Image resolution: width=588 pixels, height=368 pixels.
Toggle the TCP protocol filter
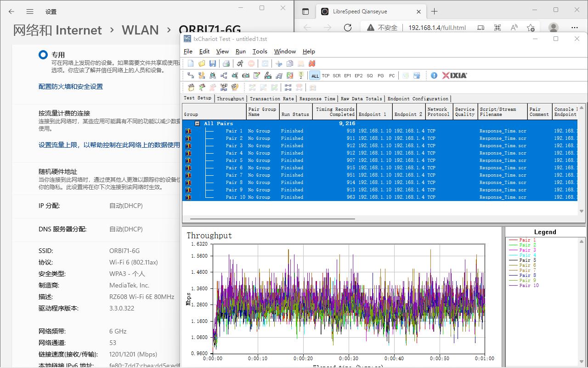(326, 75)
